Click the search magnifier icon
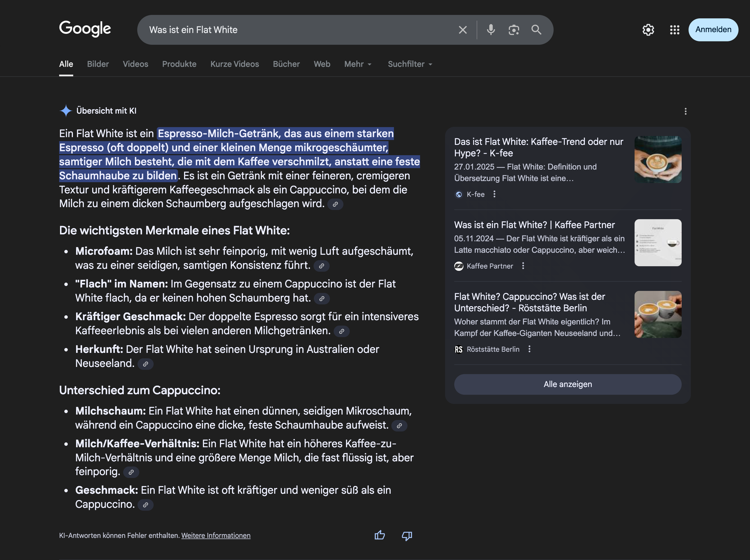Viewport: 750px width, 560px height. tap(536, 30)
